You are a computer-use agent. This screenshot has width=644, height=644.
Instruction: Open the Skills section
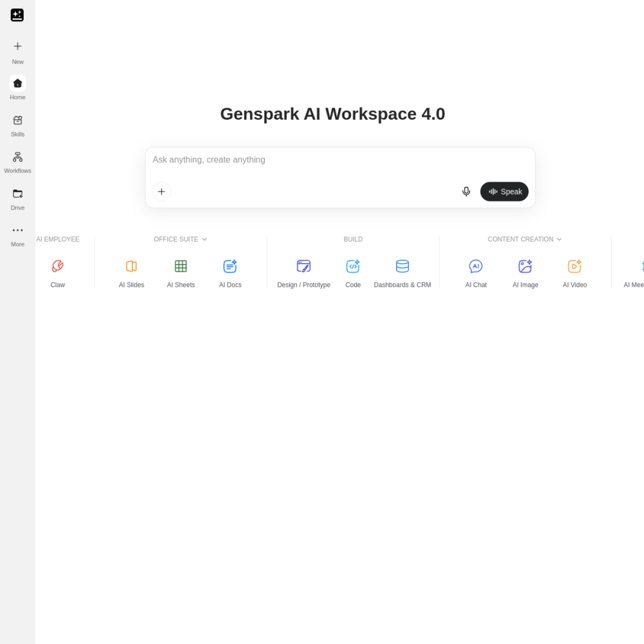[17, 126]
